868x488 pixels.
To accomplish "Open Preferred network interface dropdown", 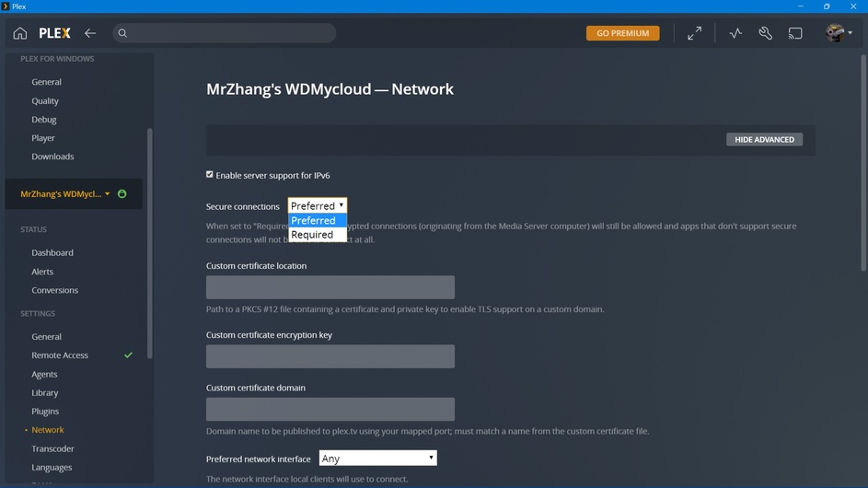I will tap(377, 459).
